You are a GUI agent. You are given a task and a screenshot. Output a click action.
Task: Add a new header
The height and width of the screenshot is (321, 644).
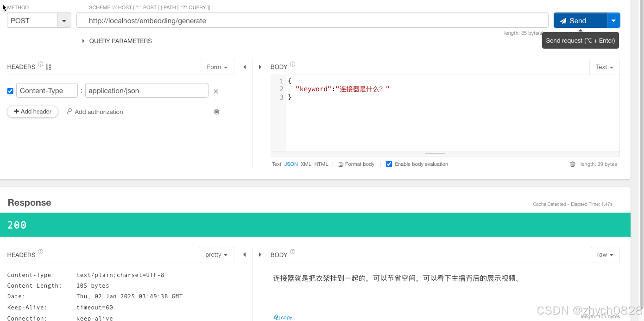point(32,112)
